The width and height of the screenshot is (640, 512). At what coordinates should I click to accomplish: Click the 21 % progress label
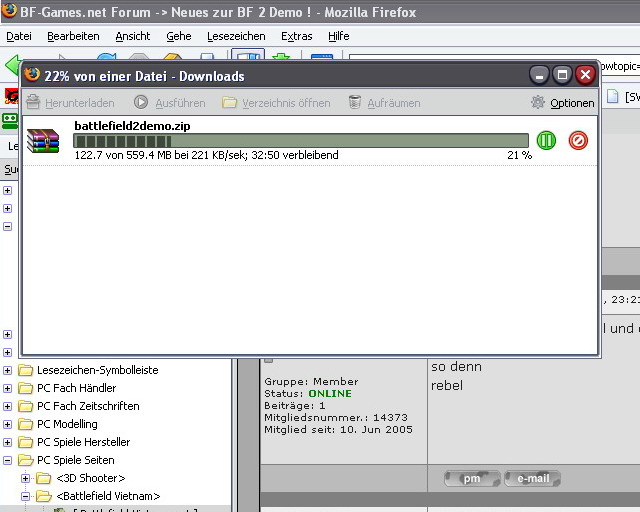pyautogui.click(x=520, y=155)
